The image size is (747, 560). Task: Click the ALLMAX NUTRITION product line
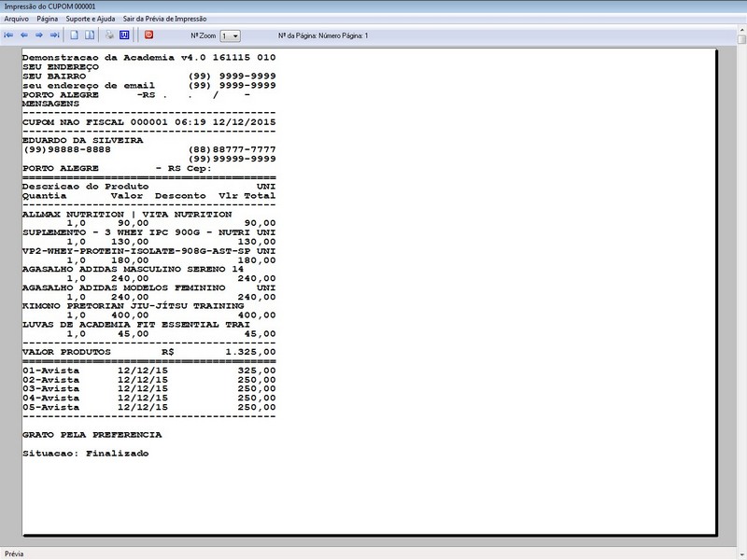point(127,215)
